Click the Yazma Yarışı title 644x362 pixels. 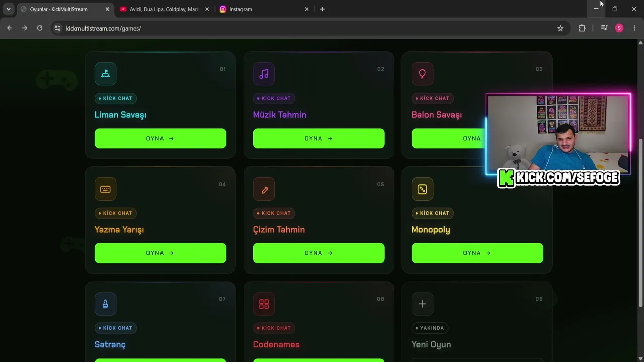(x=119, y=230)
